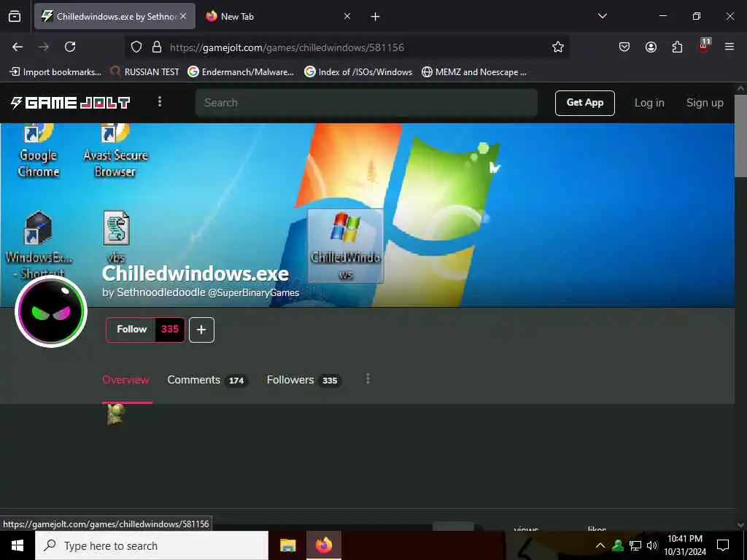Viewport: 747px width, 560px height.
Task: Open the extensions puzzle icon
Action: coord(677,47)
